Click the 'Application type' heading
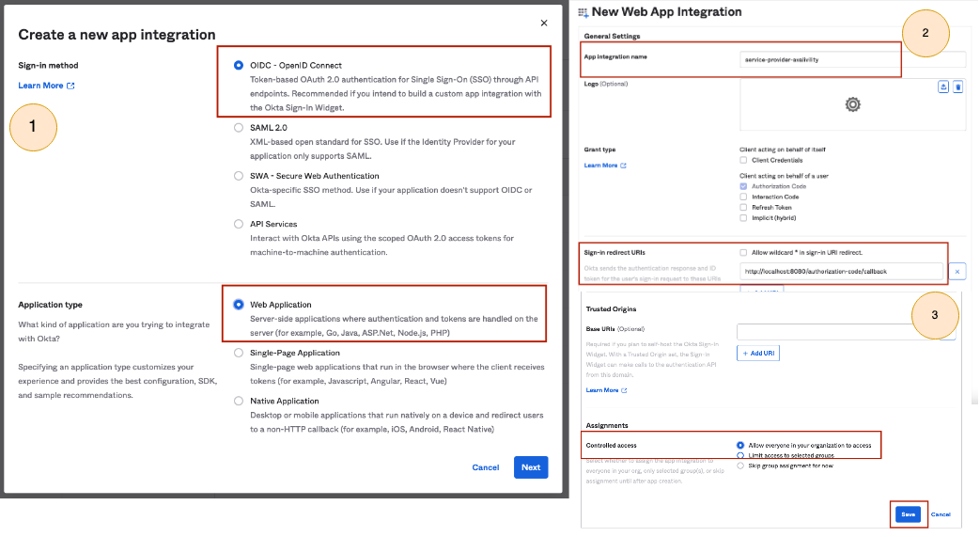Screen dimensions: 980x537 50,305
